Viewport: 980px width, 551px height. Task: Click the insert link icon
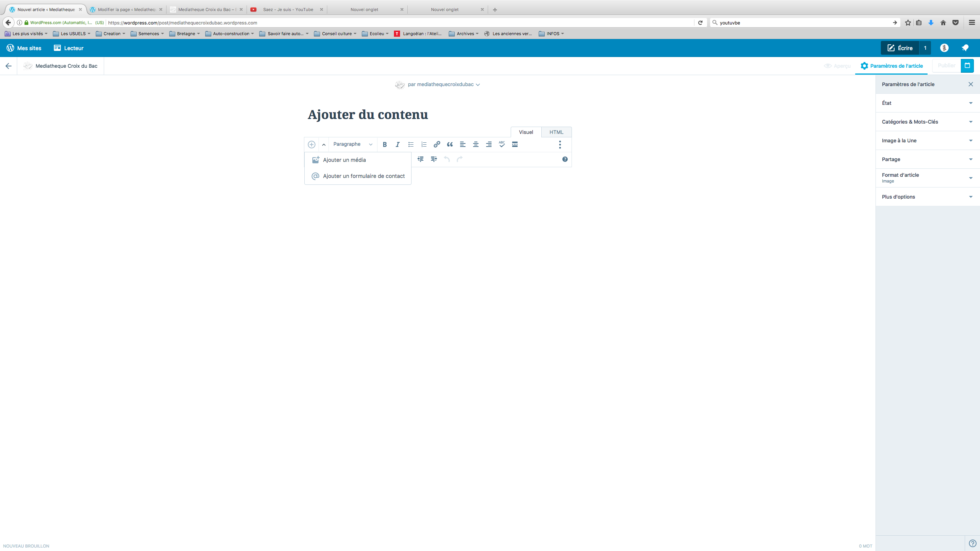[x=437, y=144]
